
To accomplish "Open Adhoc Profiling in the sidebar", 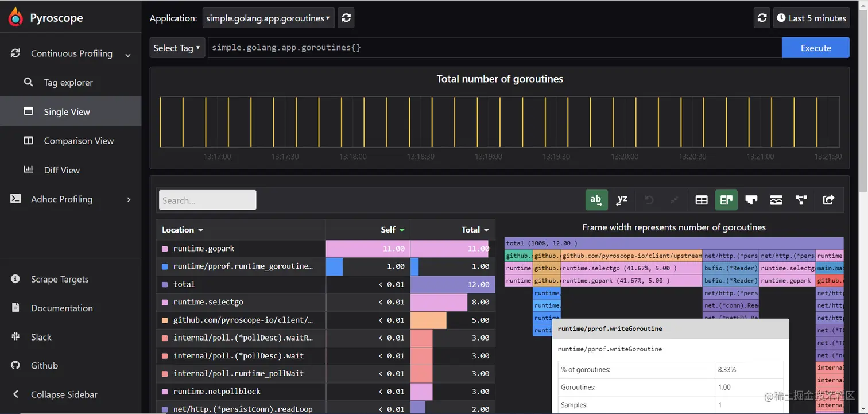I will coord(61,199).
